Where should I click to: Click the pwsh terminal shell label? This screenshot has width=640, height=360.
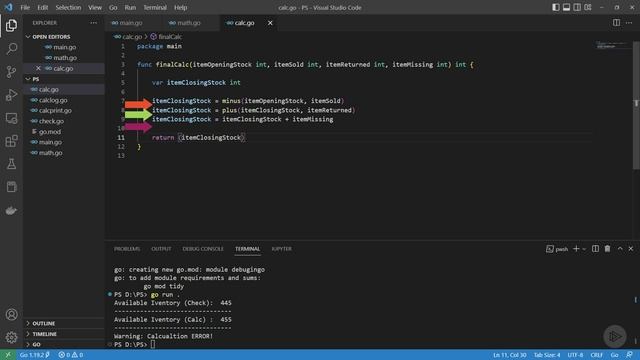pyautogui.click(x=557, y=249)
